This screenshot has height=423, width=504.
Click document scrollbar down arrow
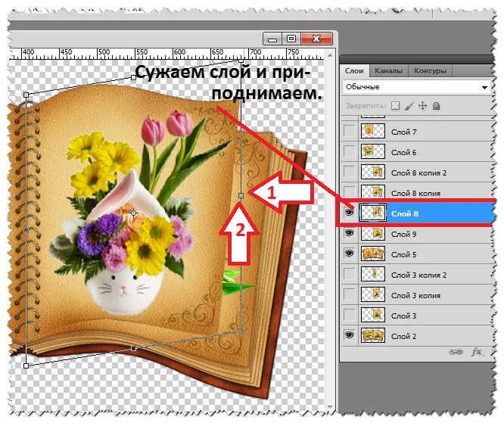330,407
